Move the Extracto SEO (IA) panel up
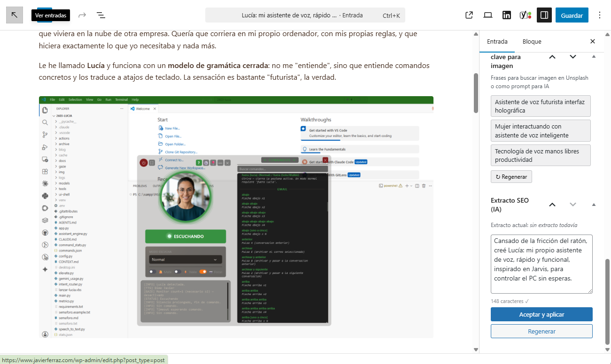 tap(552, 205)
